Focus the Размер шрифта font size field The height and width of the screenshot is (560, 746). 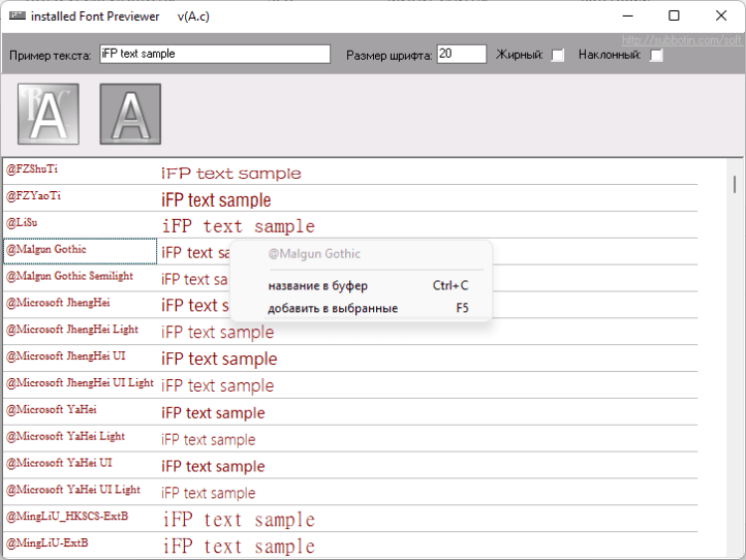tap(461, 54)
